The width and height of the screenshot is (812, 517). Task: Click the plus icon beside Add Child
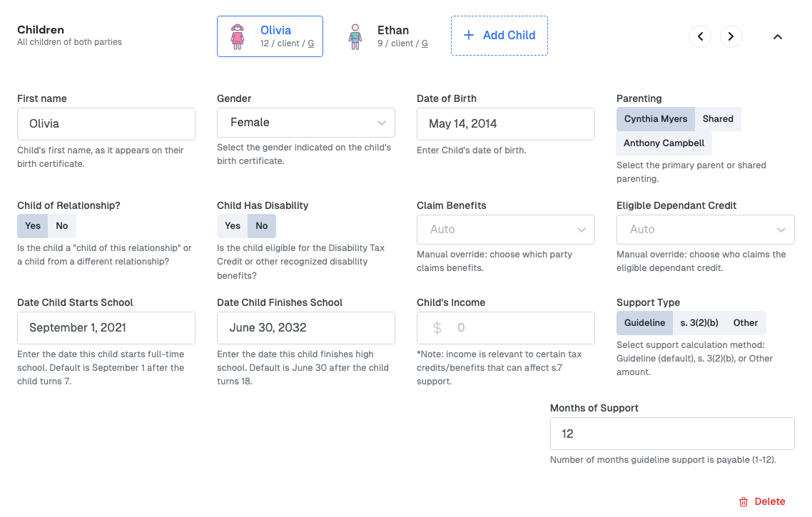pyautogui.click(x=469, y=35)
